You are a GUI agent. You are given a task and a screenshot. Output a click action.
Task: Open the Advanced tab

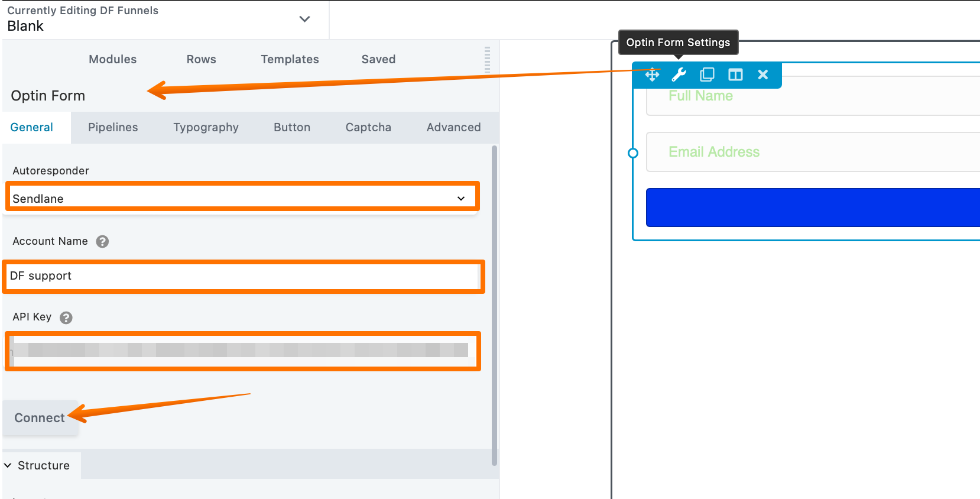(454, 127)
